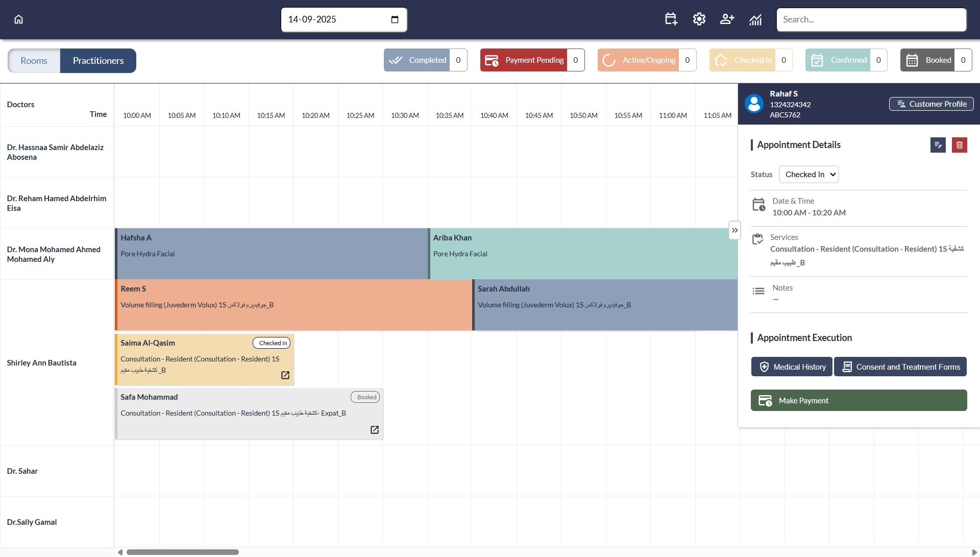Open Safa Mohammad's appointment via external link icon
980x557 pixels.
(x=374, y=429)
